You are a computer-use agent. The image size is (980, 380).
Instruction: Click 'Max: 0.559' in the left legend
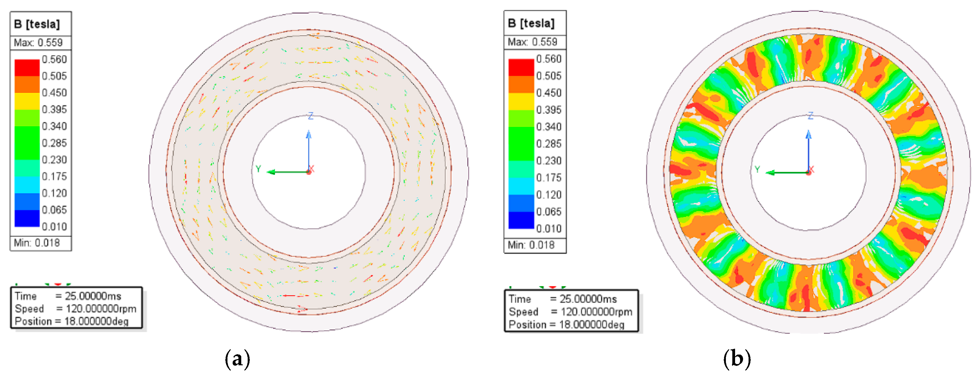(x=38, y=43)
